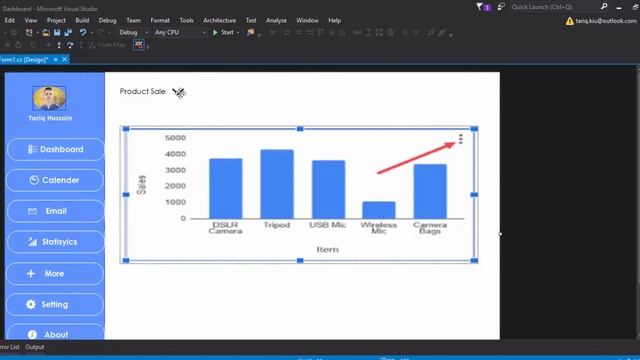Select the Statisyics sidebar button
Screen dimensions: 640x360
(x=55, y=242)
